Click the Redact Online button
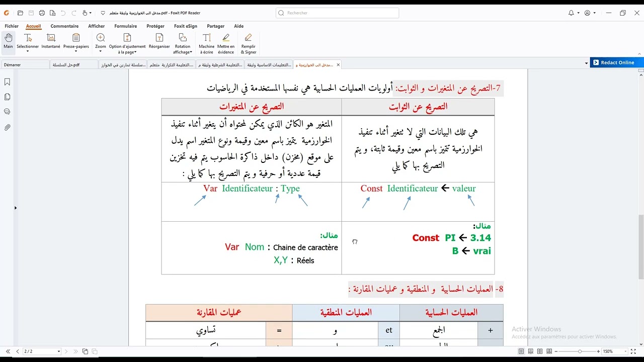This screenshot has width=644, height=362. pyautogui.click(x=616, y=62)
